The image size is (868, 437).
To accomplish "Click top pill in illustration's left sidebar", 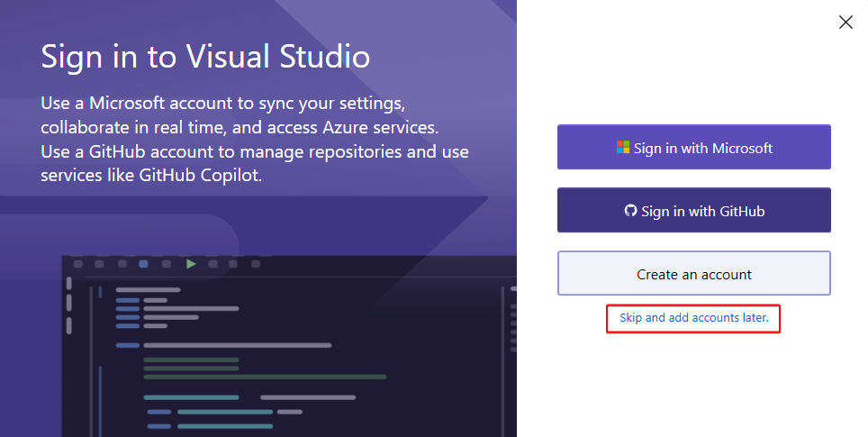I will coord(68,283).
